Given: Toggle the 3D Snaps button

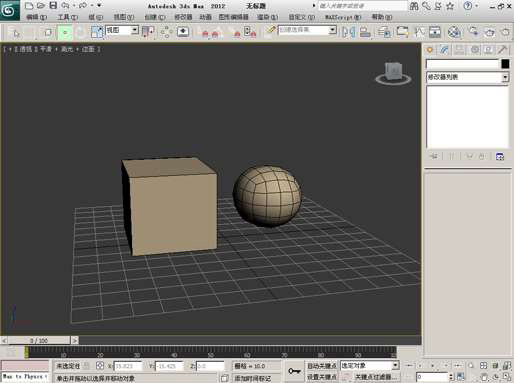Looking at the screenshot, I should coord(205,33).
